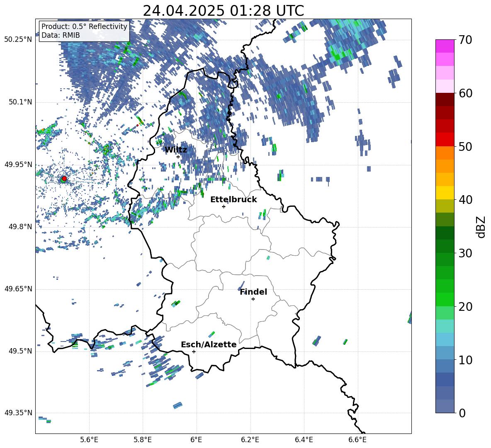Click the 6°E longitude label
The image size is (491, 448).
coord(196,440)
